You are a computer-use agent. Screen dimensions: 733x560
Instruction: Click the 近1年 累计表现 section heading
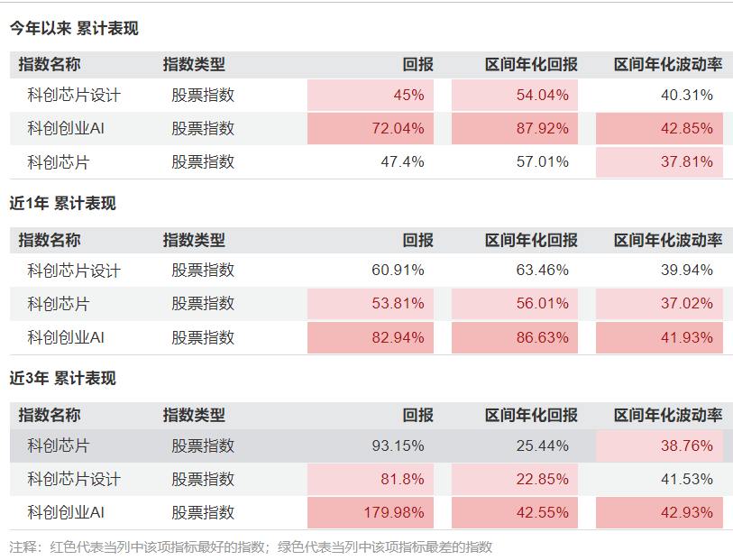pos(63,204)
